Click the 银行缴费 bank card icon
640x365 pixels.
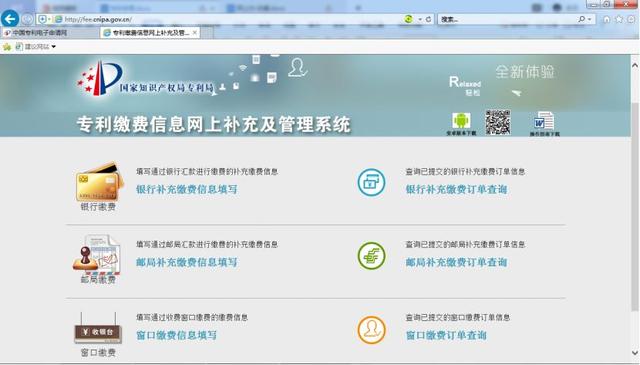pyautogui.click(x=99, y=182)
